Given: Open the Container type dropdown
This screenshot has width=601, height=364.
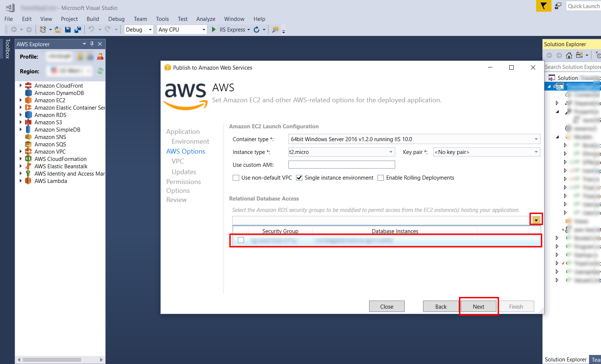Looking at the screenshot, I should coord(536,139).
